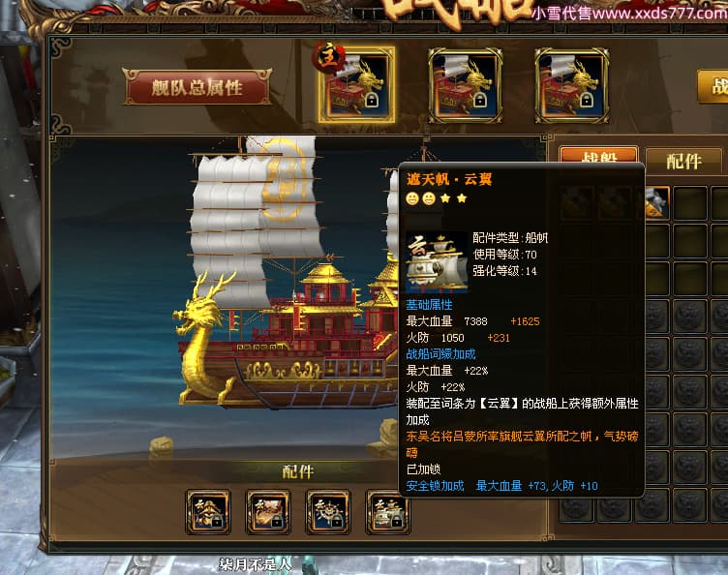Image resolution: width=728 pixels, height=575 pixels.
Task: Click the 配件 section header label
Action: tap(297, 472)
